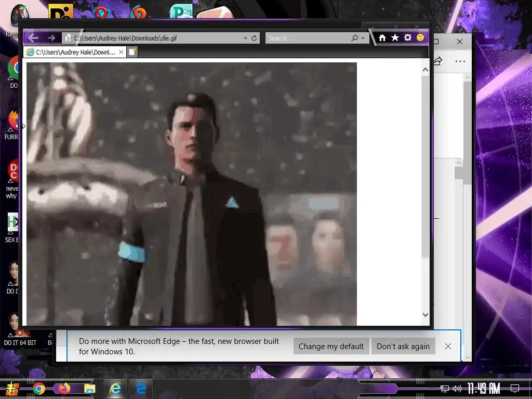This screenshot has height=399, width=532.
Task: Refresh the die.gif page
Action: [254, 38]
